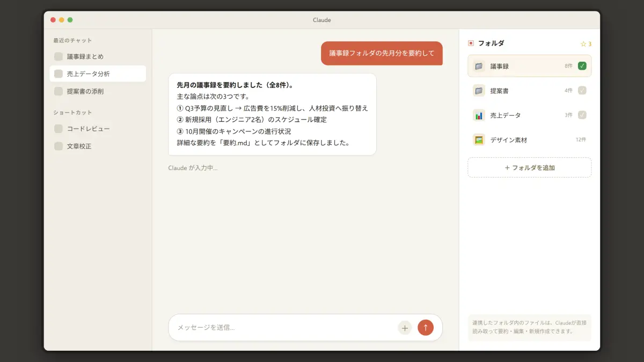Click the user message 議事録フォルダの先月分を要約して
Viewport: 644px width, 362px height.
coord(382,53)
